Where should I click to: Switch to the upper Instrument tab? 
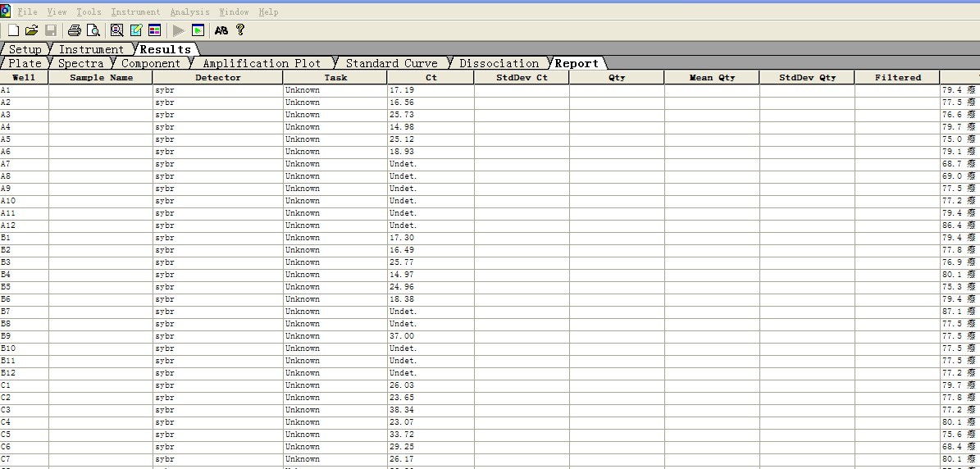91,48
